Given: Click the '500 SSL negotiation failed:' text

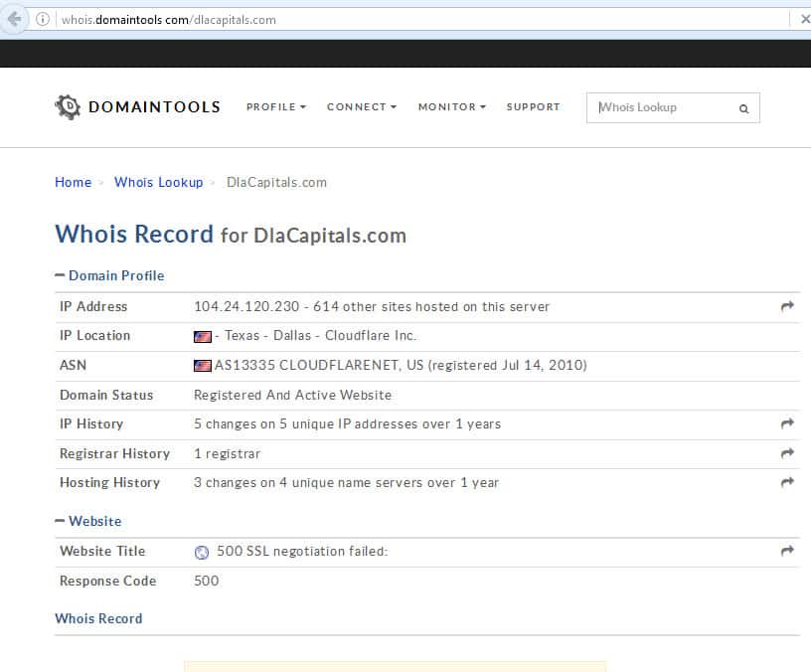Looking at the screenshot, I should pyautogui.click(x=302, y=551).
